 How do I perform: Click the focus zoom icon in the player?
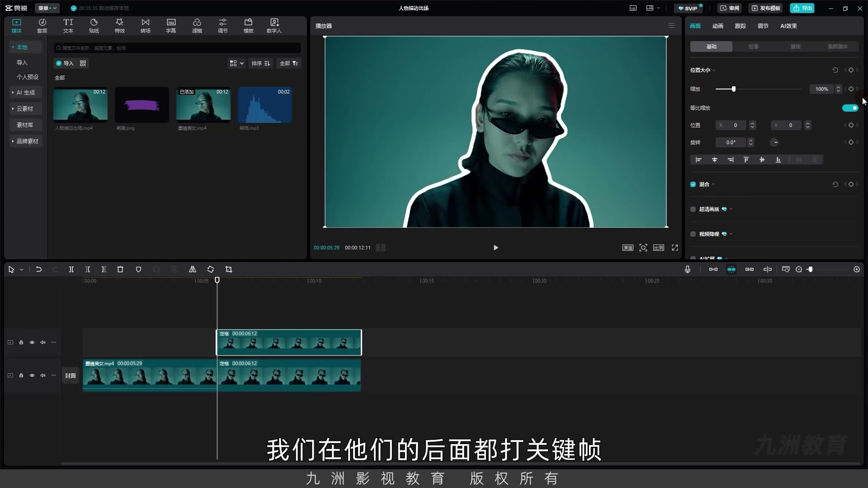643,248
